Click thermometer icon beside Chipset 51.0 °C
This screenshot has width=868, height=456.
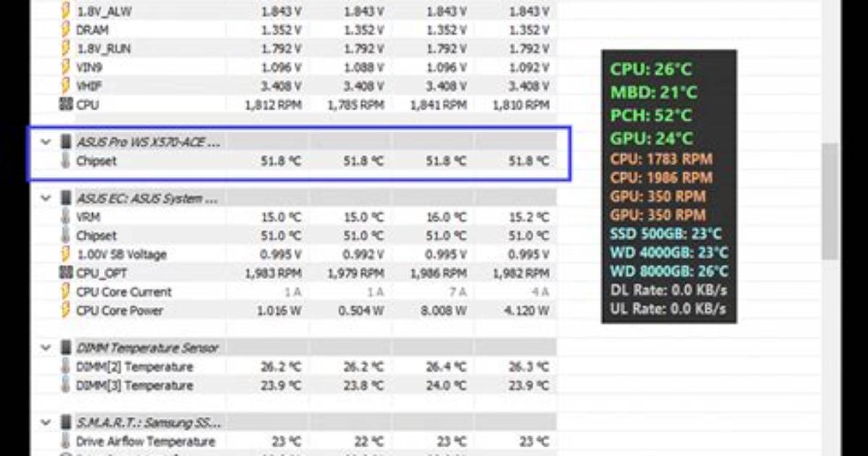click(66, 235)
